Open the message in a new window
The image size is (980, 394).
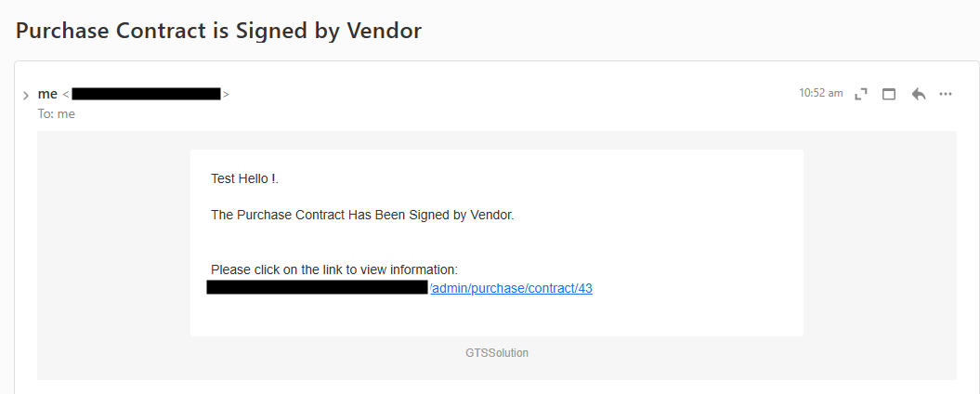(x=889, y=94)
